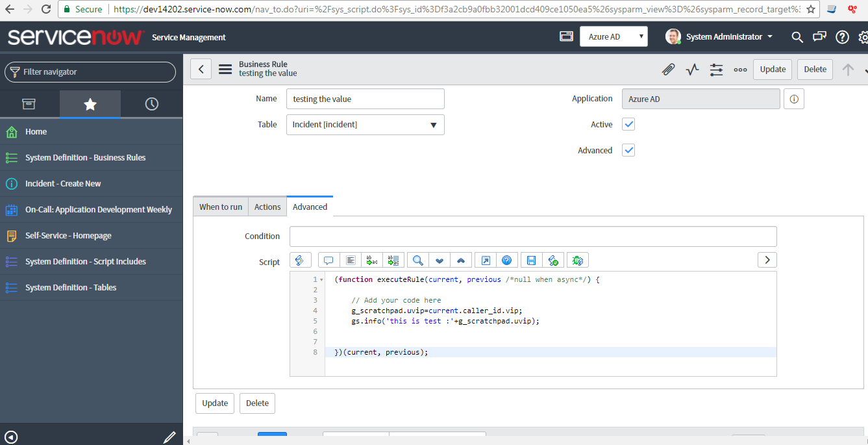Show the all applications archive tab icon
868x445 pixels.
coord(29,104)
